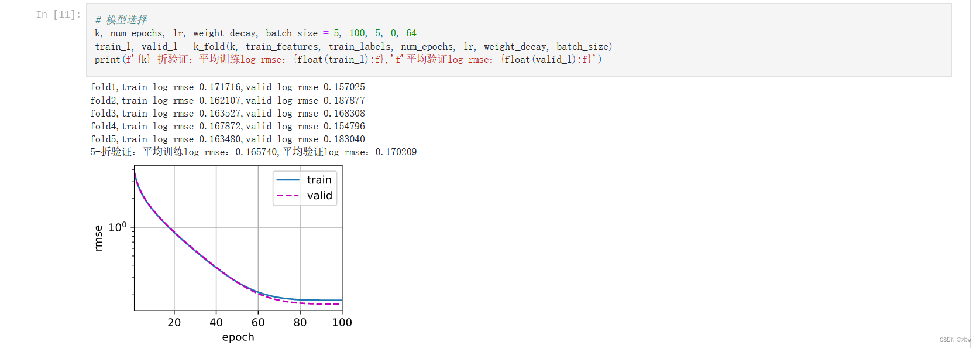The image size is (980, 348).
Task: Click the 'epoch' x-axis label
Action: coord(238,337)
